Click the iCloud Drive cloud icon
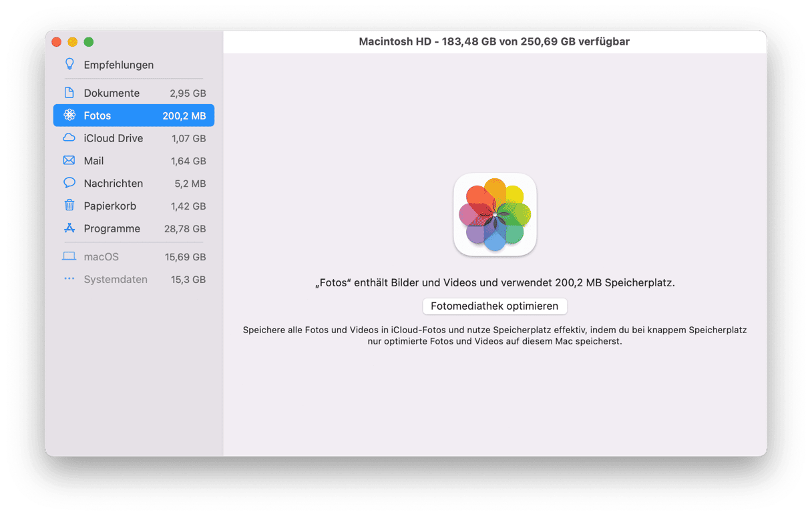Screen dimensions: 812x516 pyautogui.click(x=69, y=138)
